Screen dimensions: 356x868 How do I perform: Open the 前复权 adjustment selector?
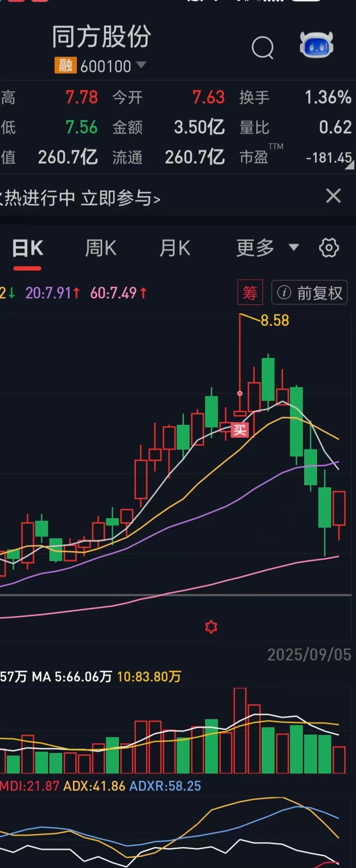pyautogui.click(x=310, y=293)
